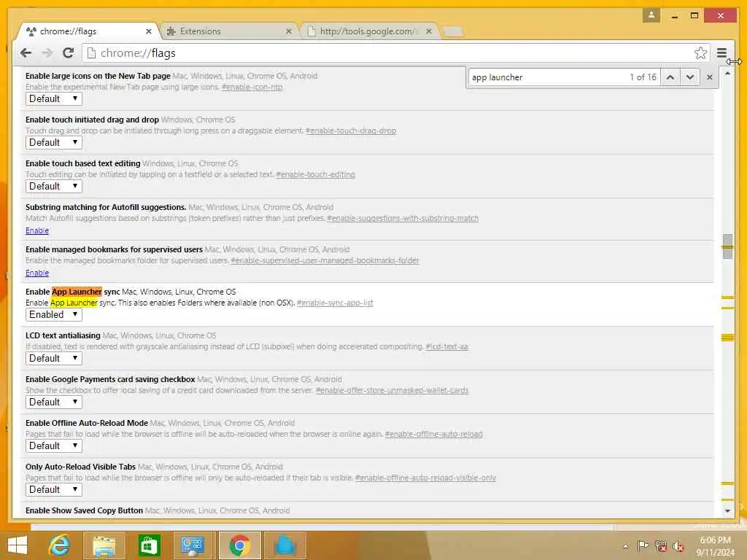Launch Internet Explorer from taskbar
747x560 pixels.
pyautogui.click(x=60, y=545)
